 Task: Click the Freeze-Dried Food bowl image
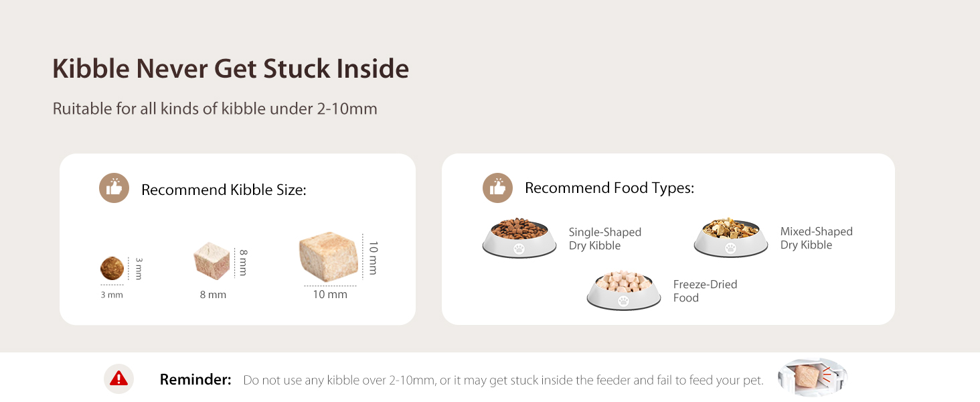click(x=624, y=290)
